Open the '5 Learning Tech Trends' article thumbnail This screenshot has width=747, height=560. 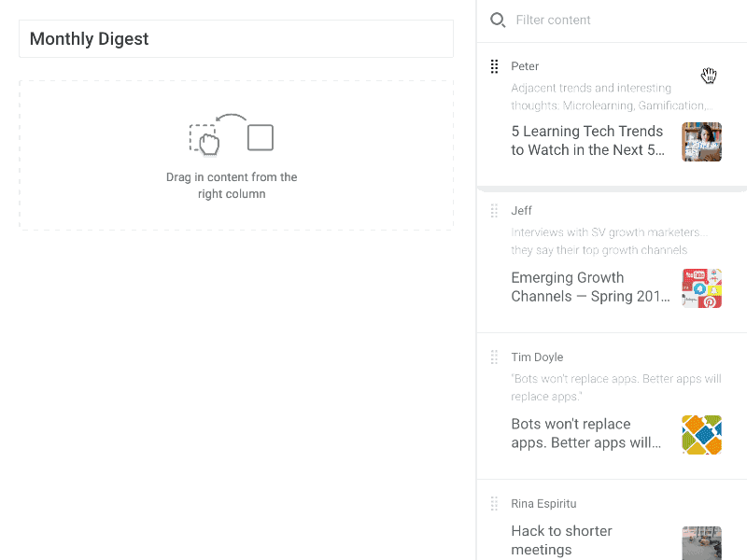(701, 142)
